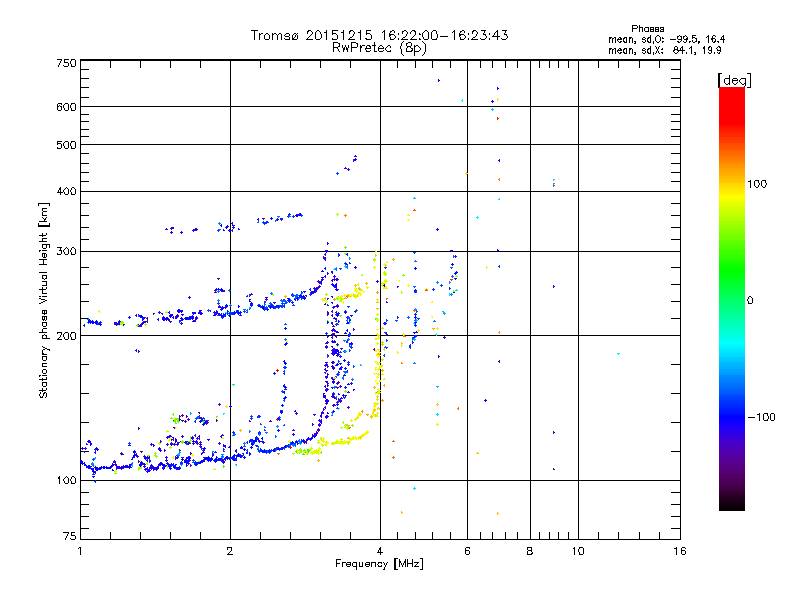
Task: Click the x-axis tick label '10'
Action: tap(578, 551)
